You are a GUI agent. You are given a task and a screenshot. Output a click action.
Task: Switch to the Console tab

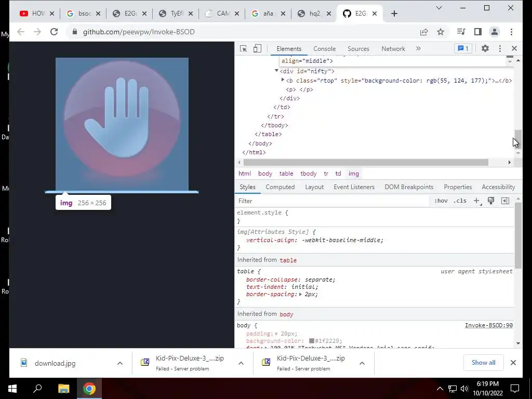324,48
